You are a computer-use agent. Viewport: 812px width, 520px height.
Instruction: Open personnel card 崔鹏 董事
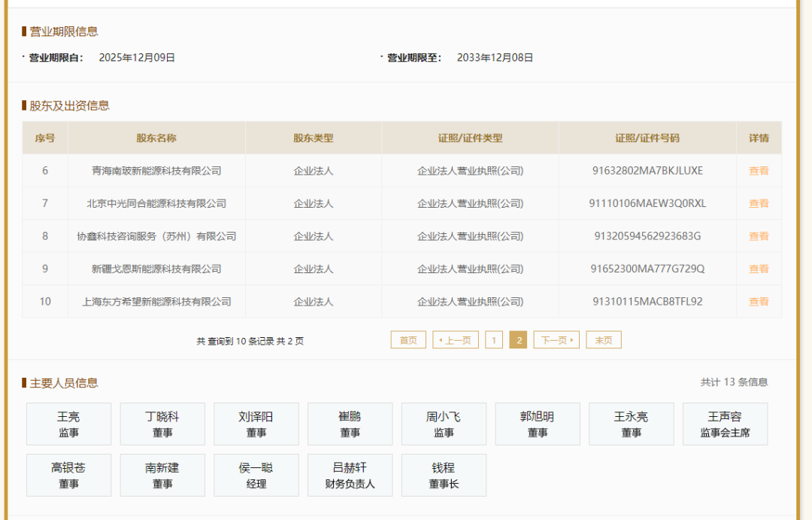350,424
